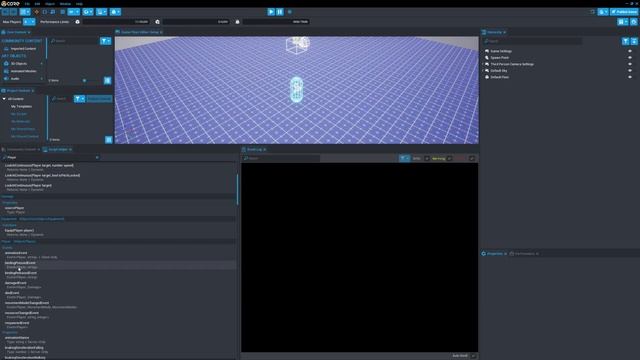Clear the Script Helper search with X
640x360 pixels.
click(97, 157)
